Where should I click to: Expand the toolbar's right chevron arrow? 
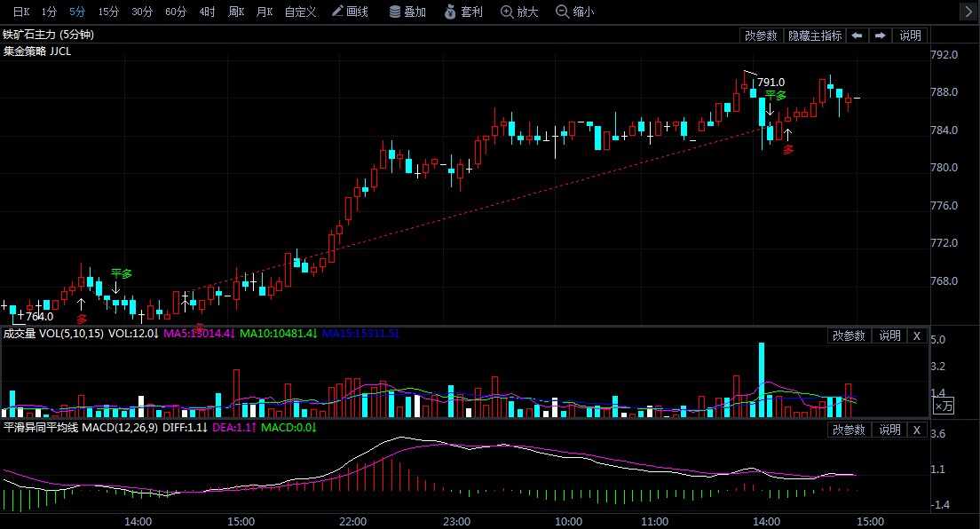click(x=968, y=12)
